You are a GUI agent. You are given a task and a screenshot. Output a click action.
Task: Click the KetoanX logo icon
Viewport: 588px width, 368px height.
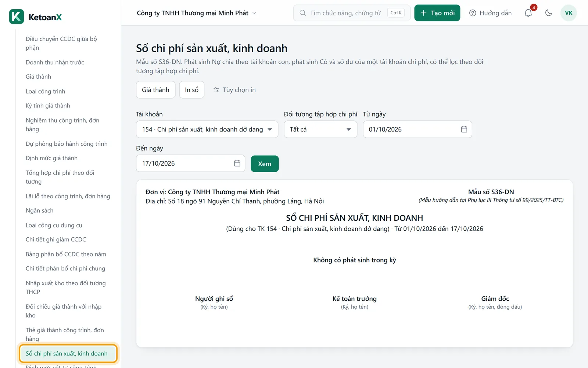17,17
